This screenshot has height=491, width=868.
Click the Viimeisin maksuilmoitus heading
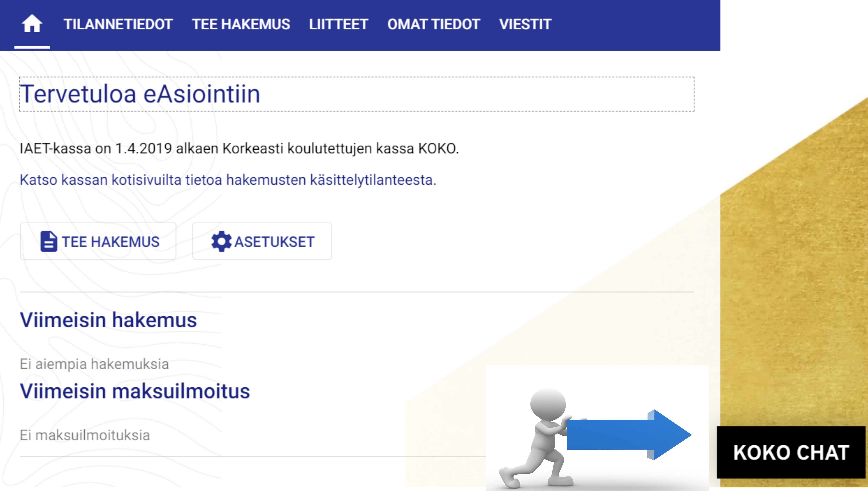(135, 391)
